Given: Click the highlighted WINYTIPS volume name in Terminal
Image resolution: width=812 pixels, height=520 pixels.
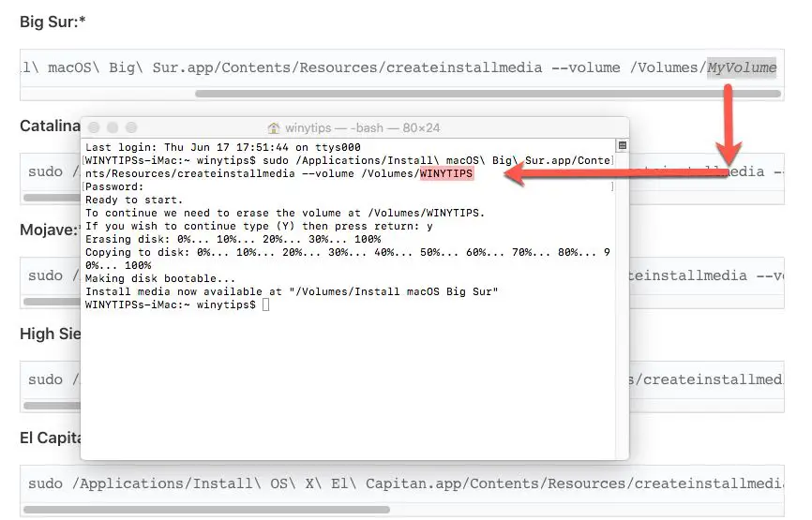Looking at the screenshot, I should point(446,173).
